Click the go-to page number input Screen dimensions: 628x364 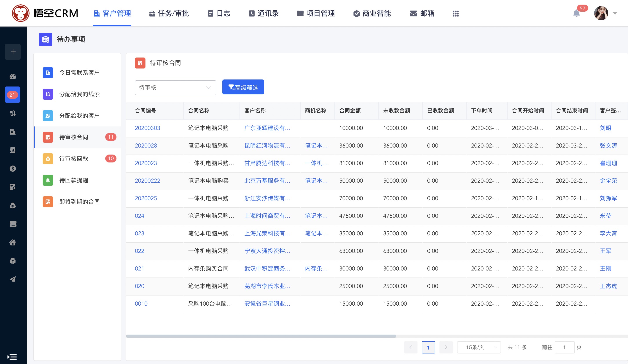(564, 347)
